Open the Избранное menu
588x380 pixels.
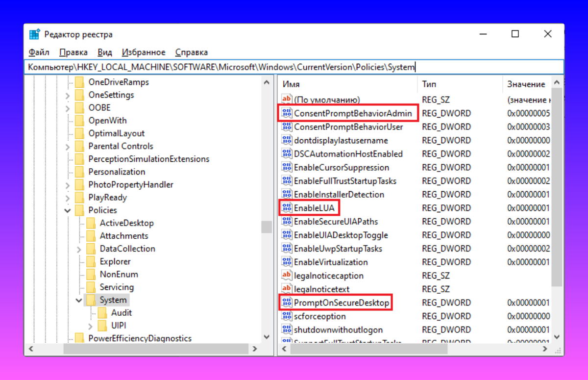click(144, 52)
